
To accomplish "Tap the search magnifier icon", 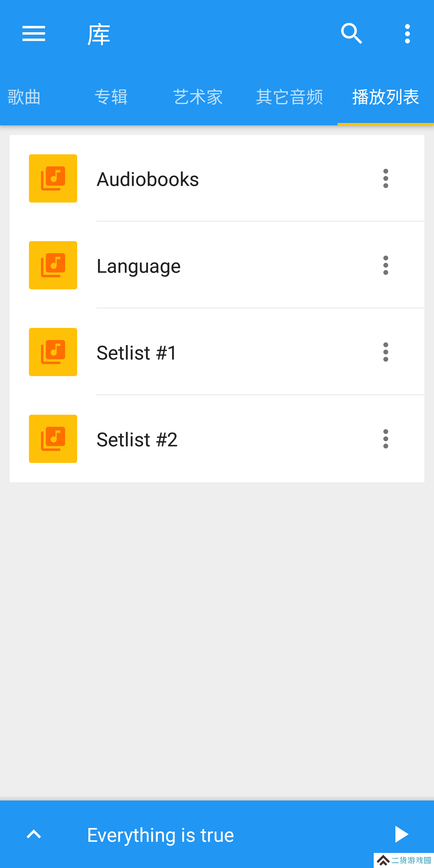I will pos(351,34).
